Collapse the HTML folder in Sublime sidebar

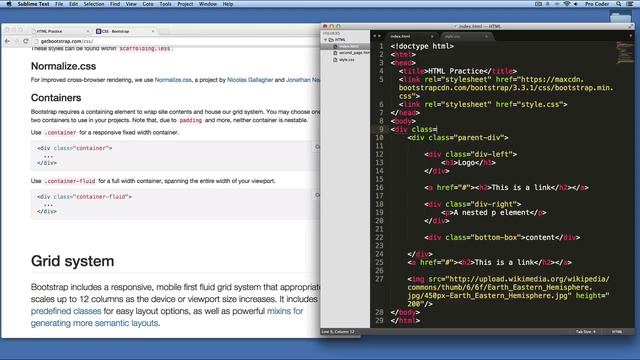tap(326, 40)
